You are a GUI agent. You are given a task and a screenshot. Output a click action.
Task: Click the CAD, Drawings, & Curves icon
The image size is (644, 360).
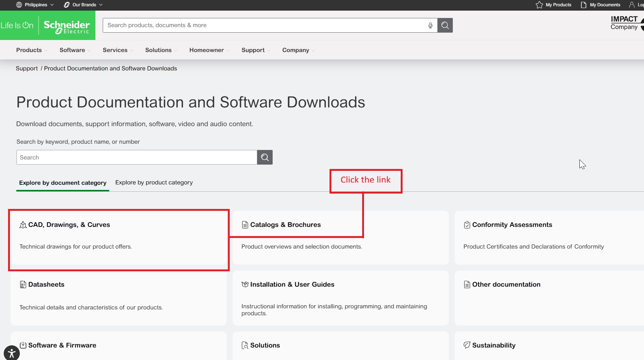point(23,225)
